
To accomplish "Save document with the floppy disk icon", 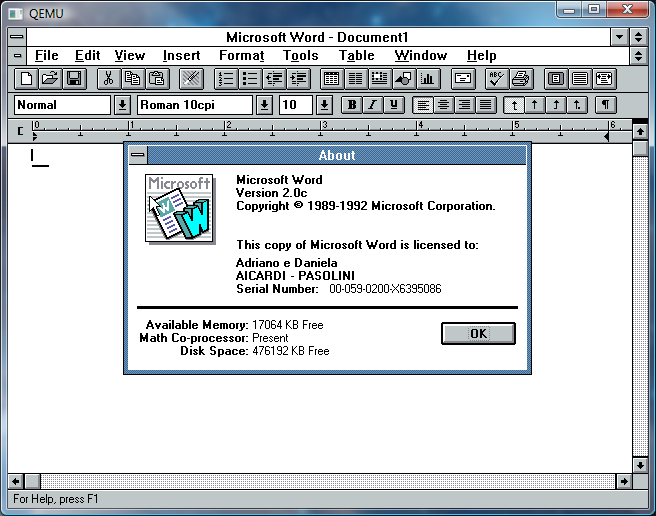I will point(73,78).
